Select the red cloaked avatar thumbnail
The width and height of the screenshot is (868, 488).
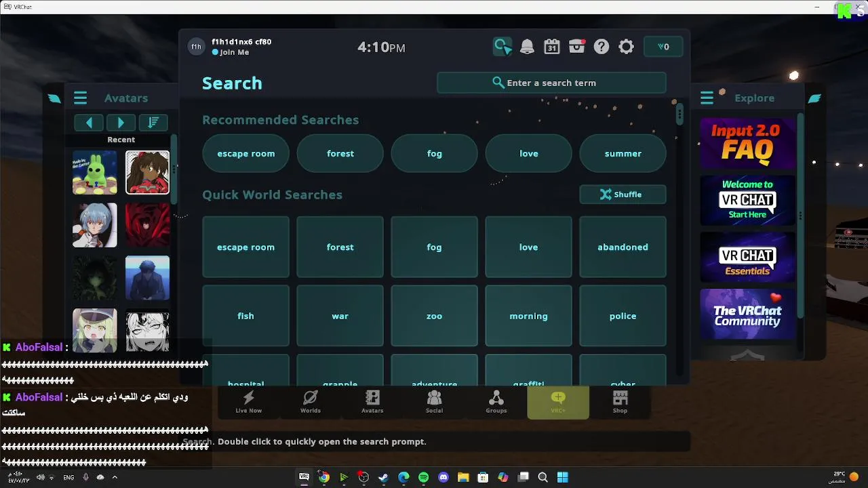point(147,225)
